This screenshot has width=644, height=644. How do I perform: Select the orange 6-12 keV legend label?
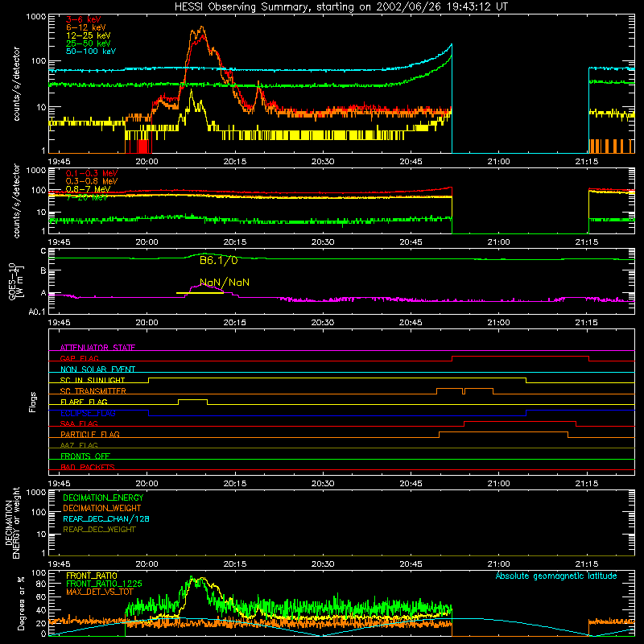pos(86,27)
